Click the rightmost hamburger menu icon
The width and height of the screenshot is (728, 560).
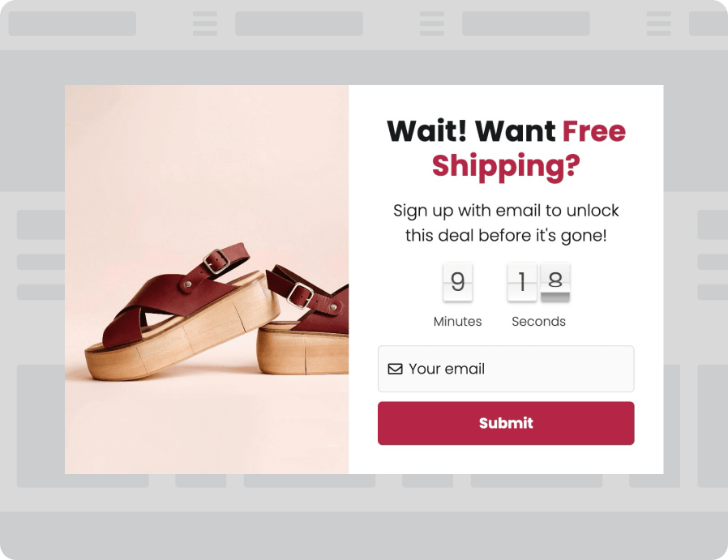click(x=658, y=24)
